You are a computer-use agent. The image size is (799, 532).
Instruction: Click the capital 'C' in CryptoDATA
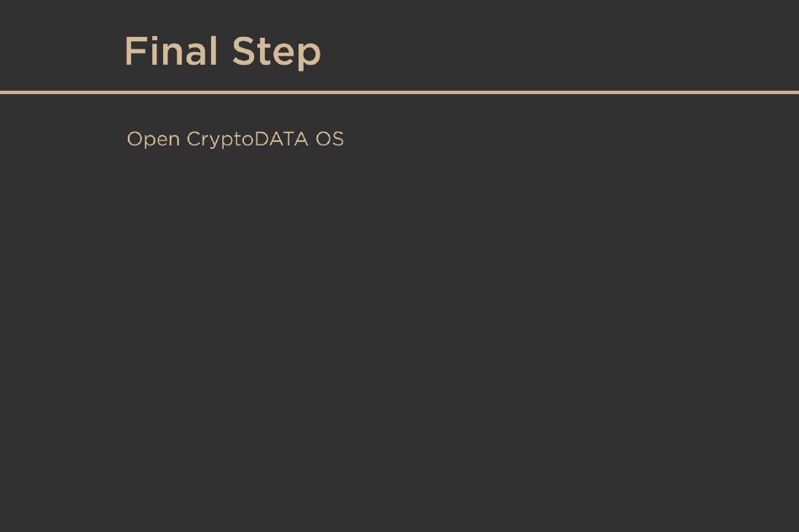point(194,139)
